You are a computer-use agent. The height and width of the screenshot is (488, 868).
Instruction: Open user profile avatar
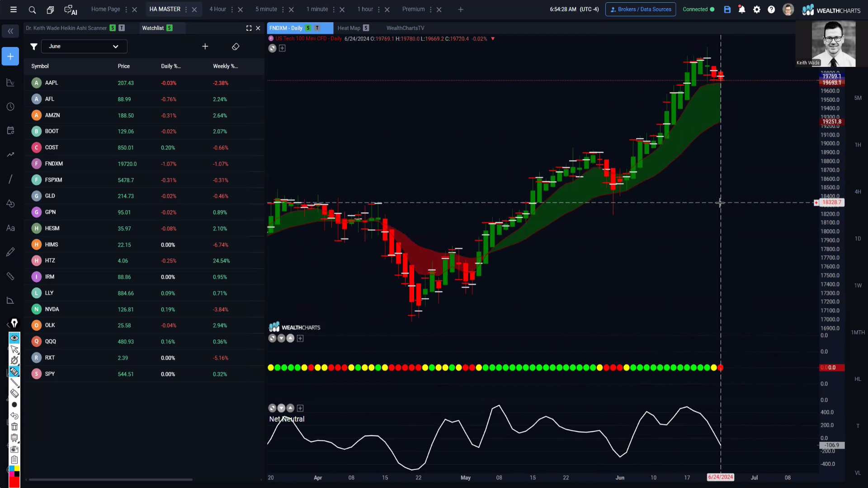click(788, 9)
